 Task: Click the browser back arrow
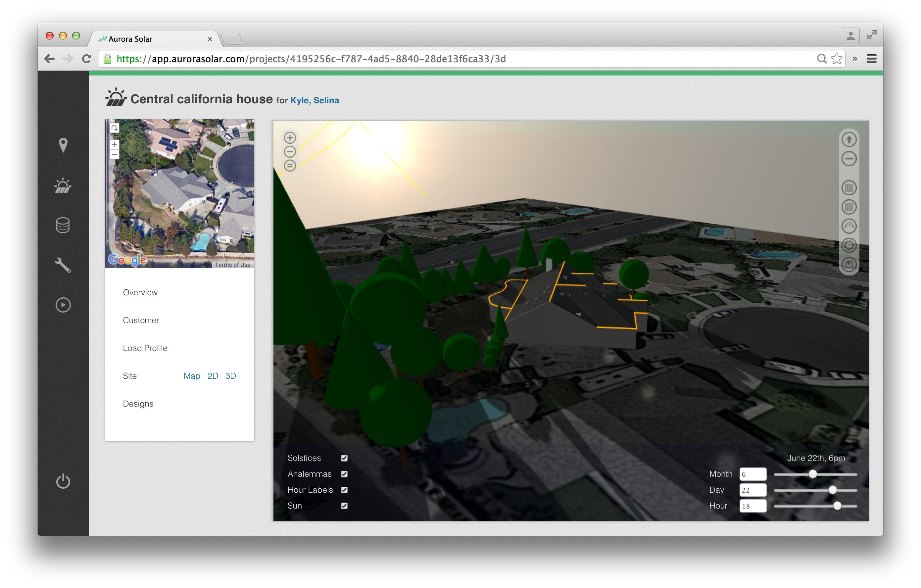pyautogui.click(x=50, y=59)
